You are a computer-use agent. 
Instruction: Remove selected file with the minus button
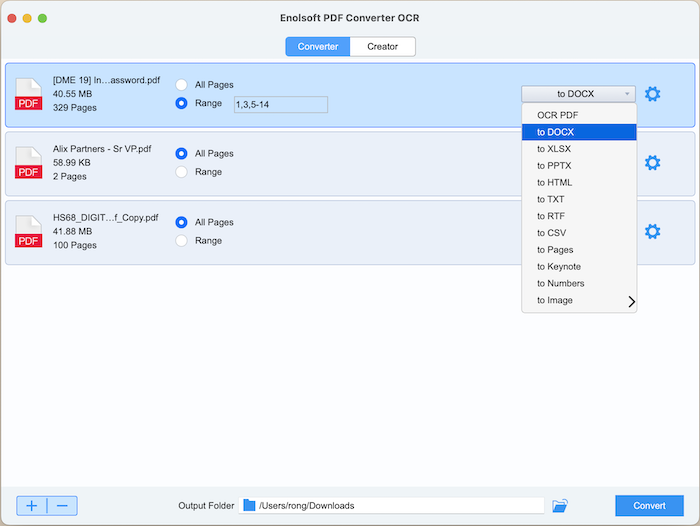62,505
